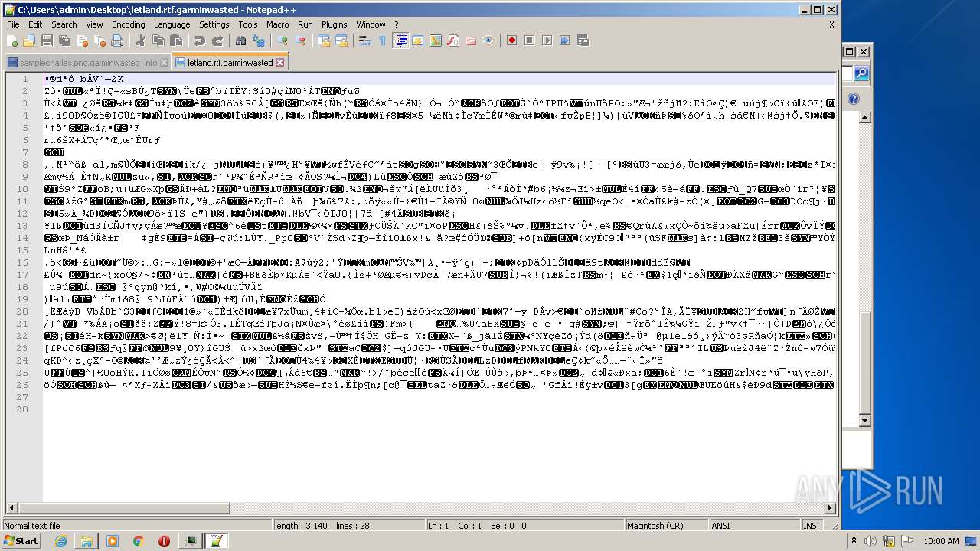Screen dimensions: 980x551
Task: Open the Tools menu
Action: (248, 24)
